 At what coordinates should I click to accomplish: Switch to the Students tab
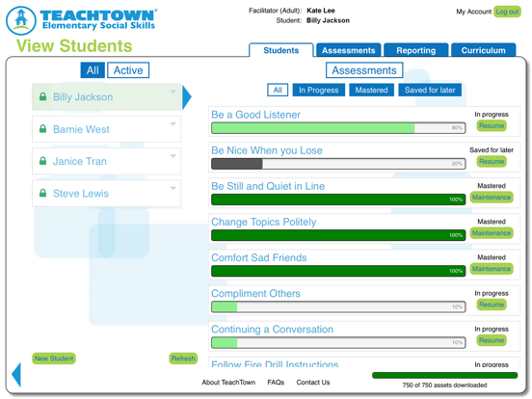click(x=280, y=50)
